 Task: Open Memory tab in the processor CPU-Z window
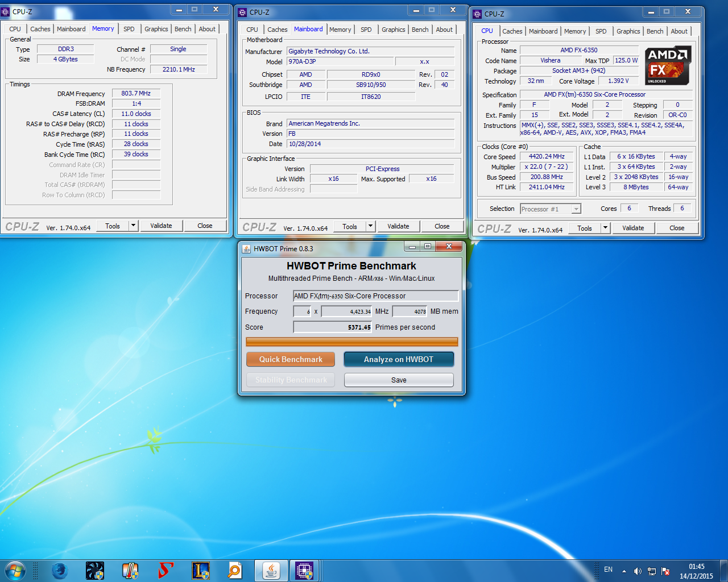[575, 31]
